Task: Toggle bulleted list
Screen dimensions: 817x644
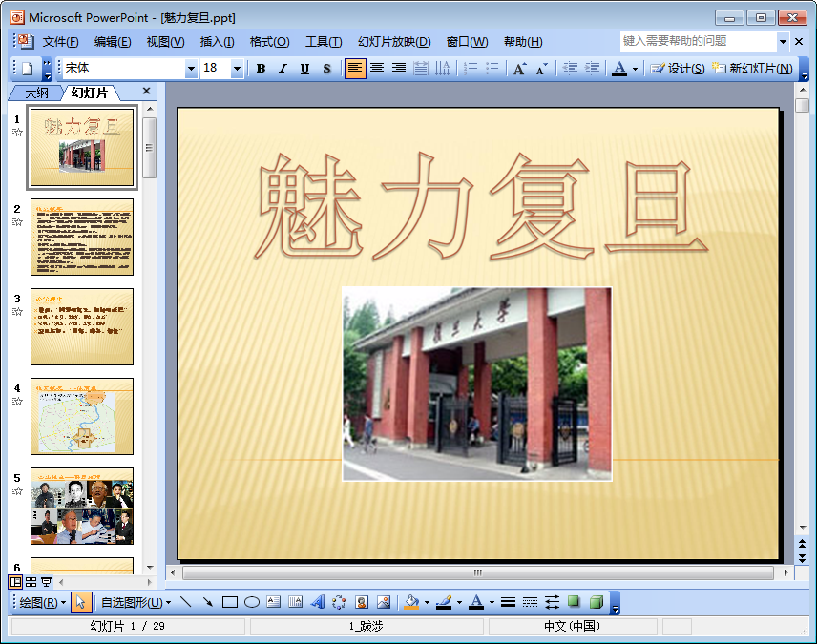Action: [x=492, y=69]
